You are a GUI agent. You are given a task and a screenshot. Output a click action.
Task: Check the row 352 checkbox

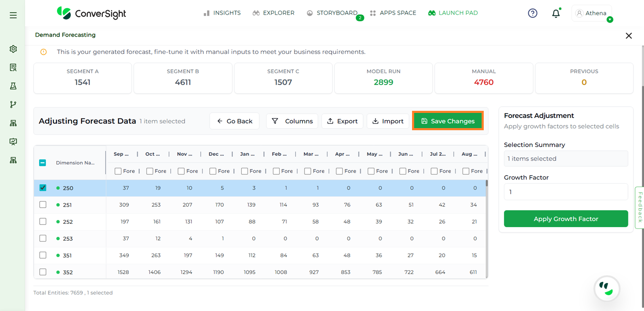click(43, 272)
